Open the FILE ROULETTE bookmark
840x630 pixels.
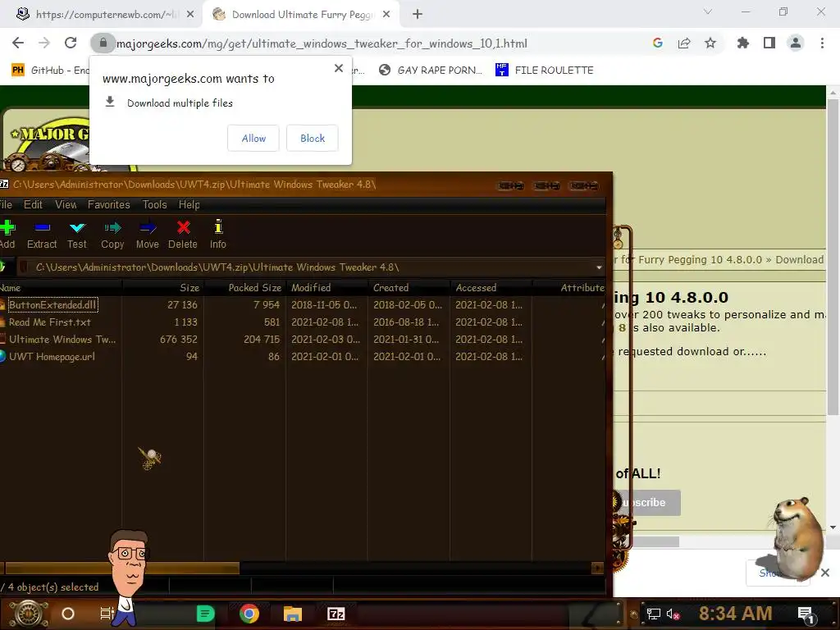pyautogui.click(x=545, y=71)
